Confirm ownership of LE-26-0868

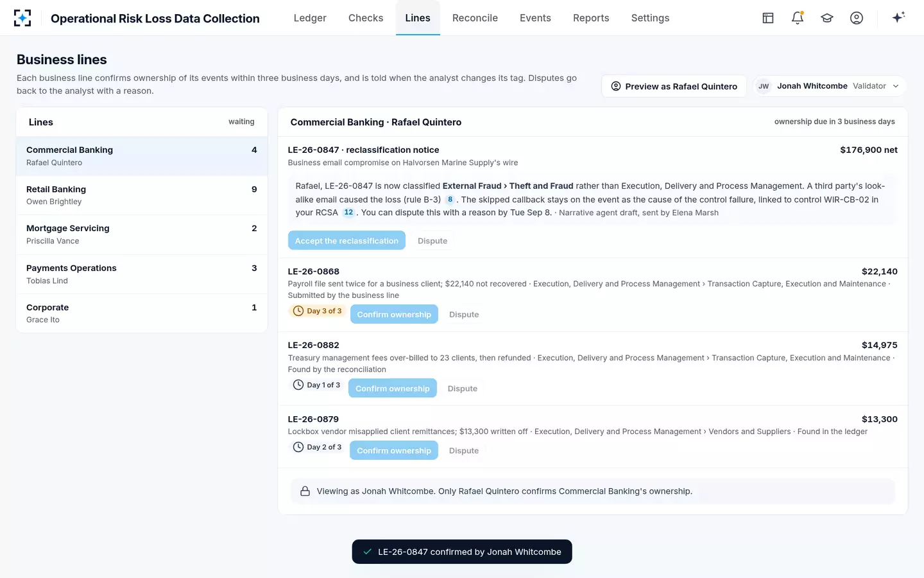pyautogui.click(x=394, y=315)
